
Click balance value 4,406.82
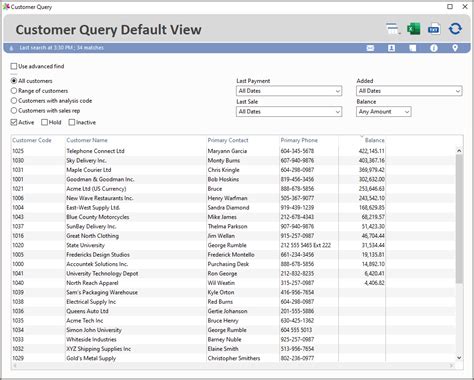(x=374, y=283)
